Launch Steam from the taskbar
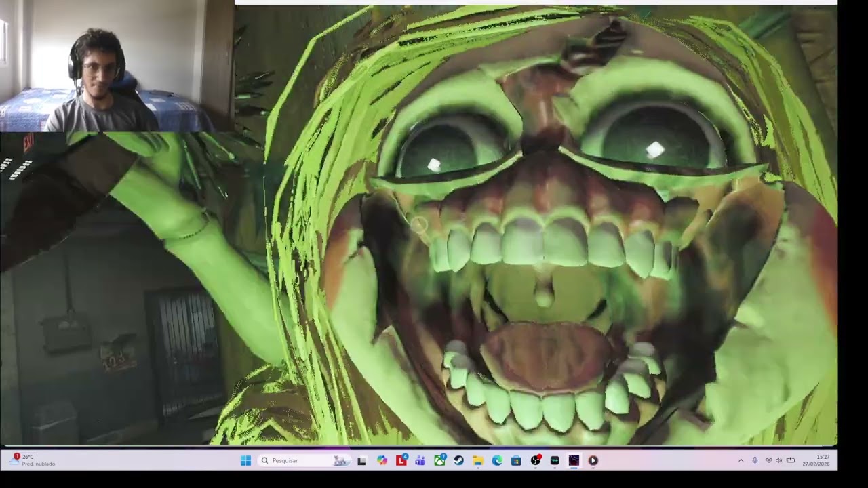 (458, 460)
